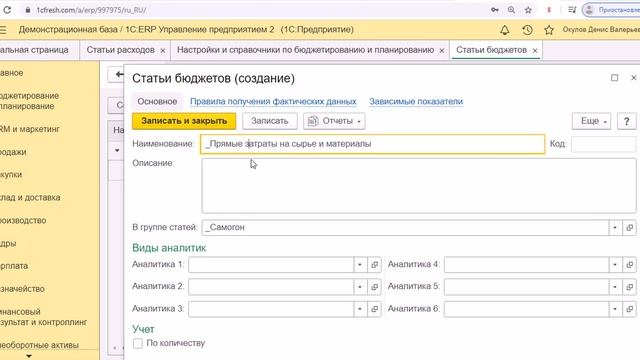Open the browser profile avatar
640x360 pixels.
point(589,9)
